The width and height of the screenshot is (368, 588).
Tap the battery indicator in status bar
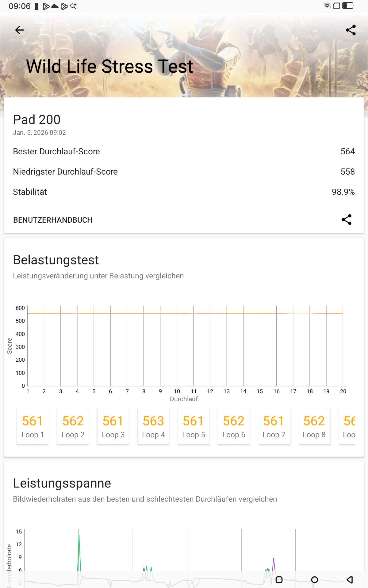pyautogui.click(x=348, y=6)
